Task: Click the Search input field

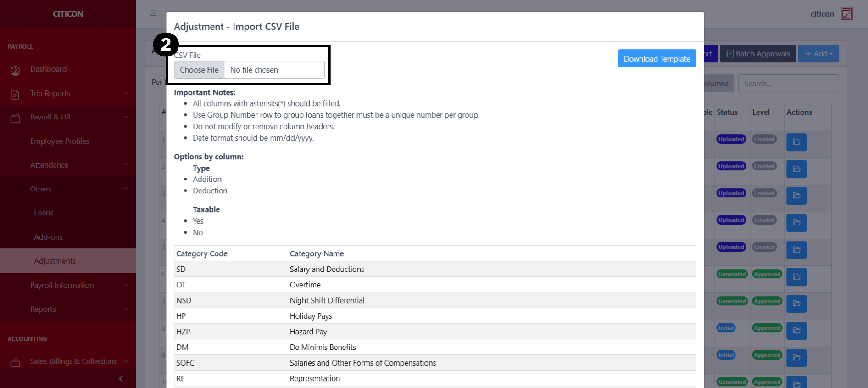Action: (788, 84)
